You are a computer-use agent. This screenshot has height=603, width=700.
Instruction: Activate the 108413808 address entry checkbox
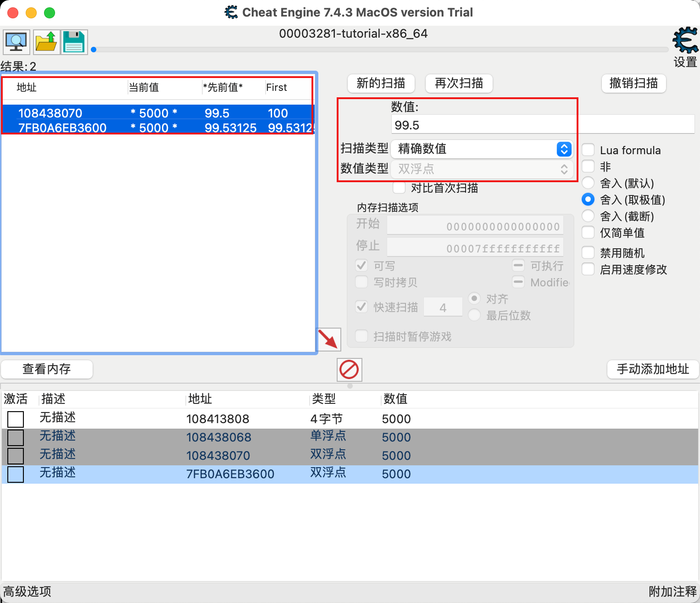[x=16, y=419]
